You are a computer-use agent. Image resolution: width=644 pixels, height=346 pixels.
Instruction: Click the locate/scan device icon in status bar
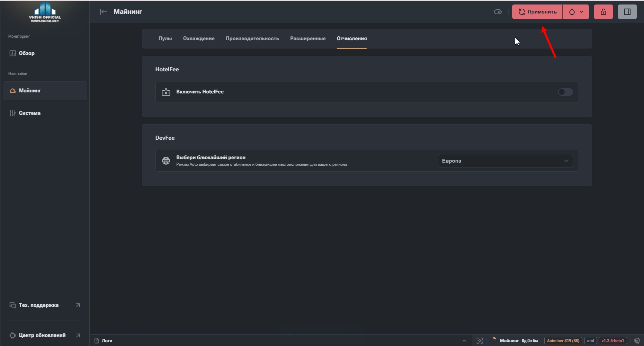click(480, 341)
